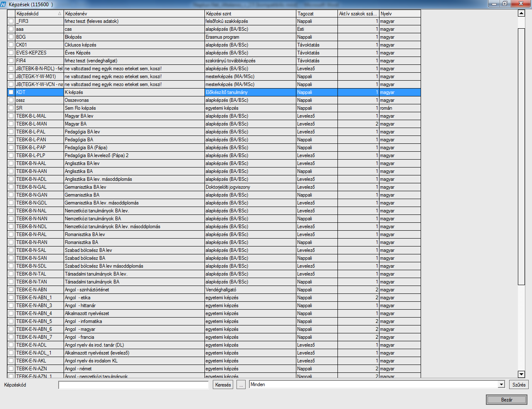Toggle the checkbox in the highlighted KDT row
Screen dimensions: 532x409
tap(11, 92)
